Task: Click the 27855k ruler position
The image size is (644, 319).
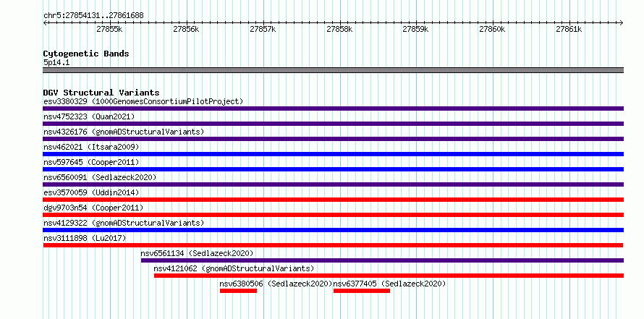Action: [x=109, y=29]
